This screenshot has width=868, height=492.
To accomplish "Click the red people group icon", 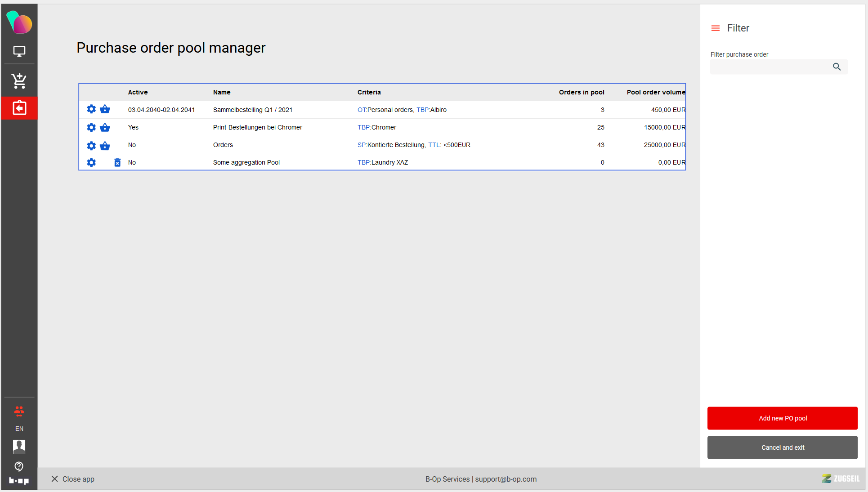I will pyautogui.click(x=19, y=411).
